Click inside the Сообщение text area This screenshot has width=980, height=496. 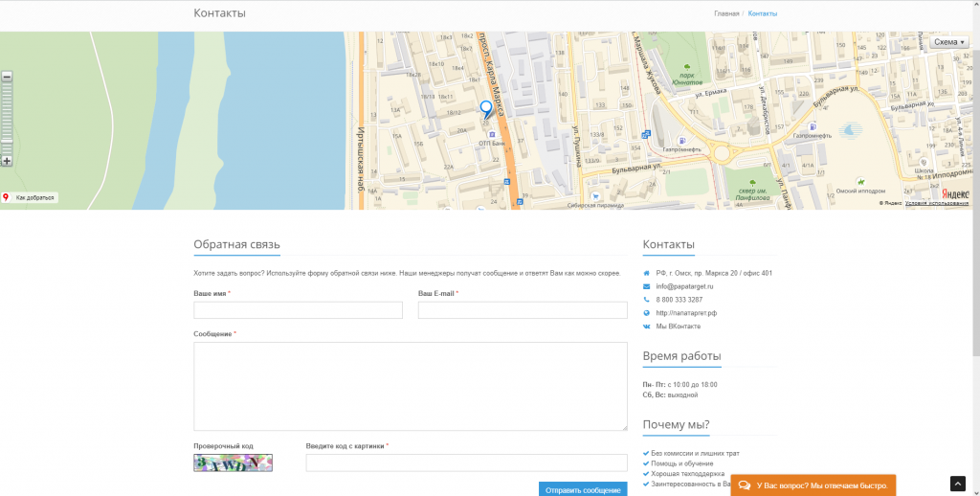(410, 386)
